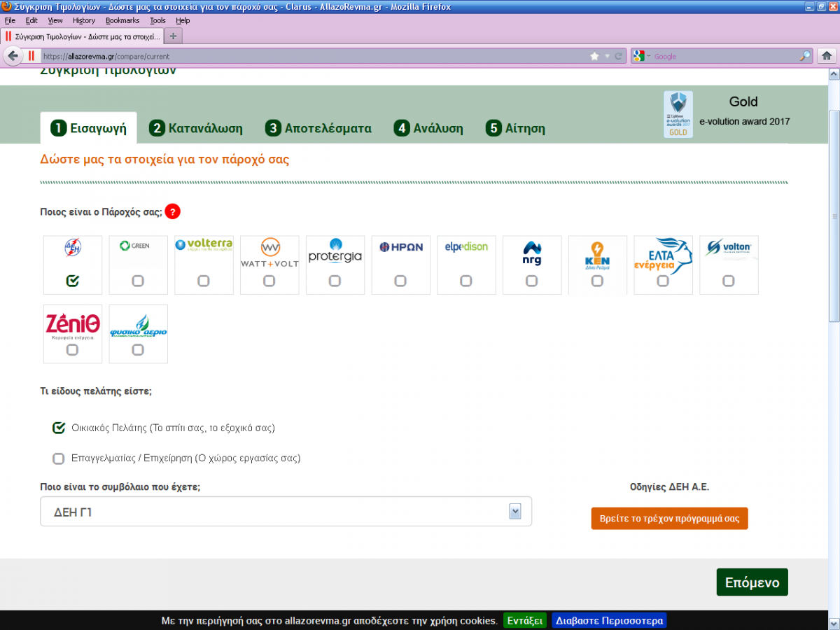Open the Edit menu

coord(31,20)
